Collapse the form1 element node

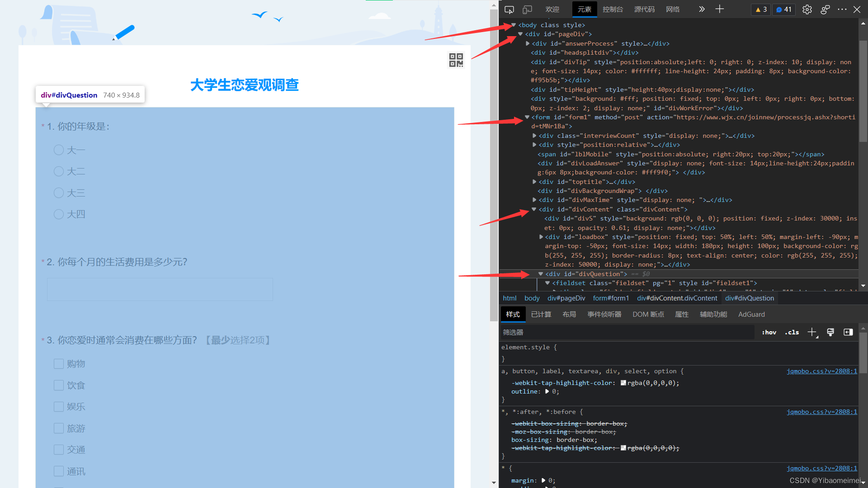pos(527,117)
